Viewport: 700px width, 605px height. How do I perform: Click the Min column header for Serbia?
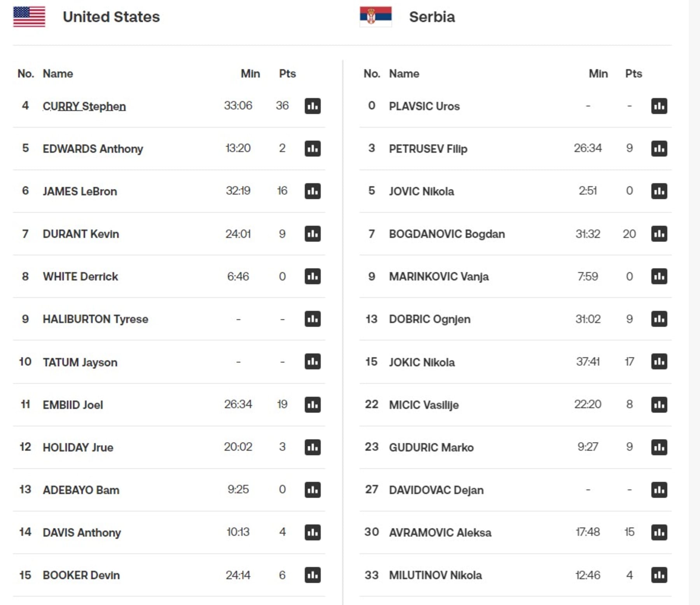[x=598, y=73]
